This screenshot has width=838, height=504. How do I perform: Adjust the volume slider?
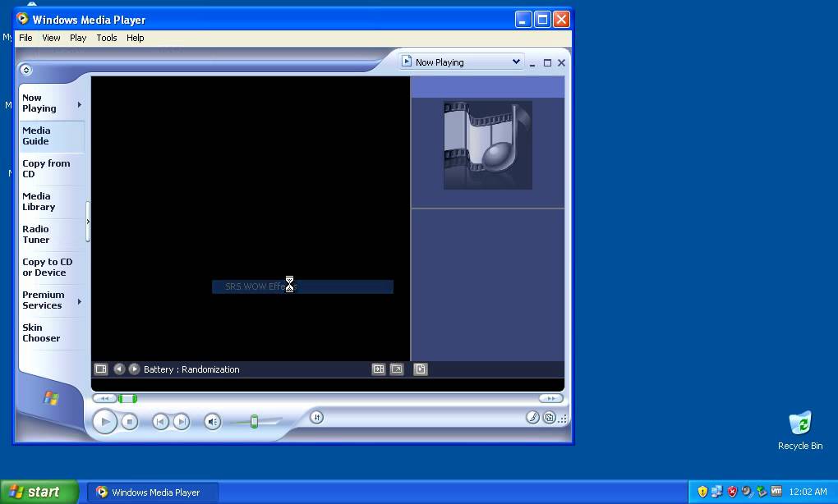click(255, 422)
